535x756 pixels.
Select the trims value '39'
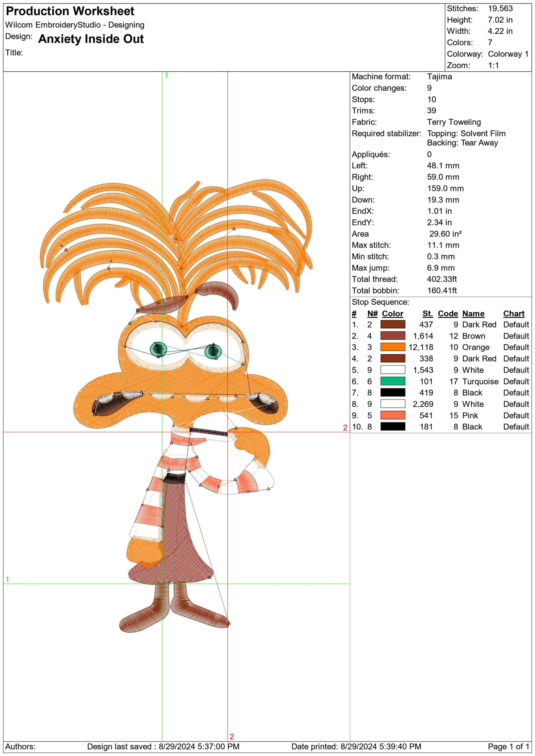coord(432,111)
